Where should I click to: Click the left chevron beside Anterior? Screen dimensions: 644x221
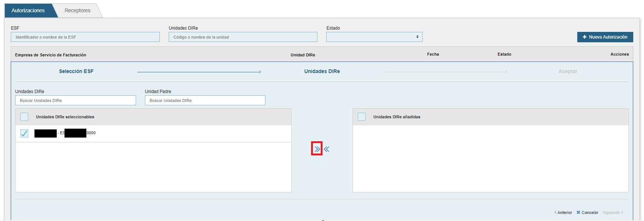pyautogui.click(x=555, y=212)
